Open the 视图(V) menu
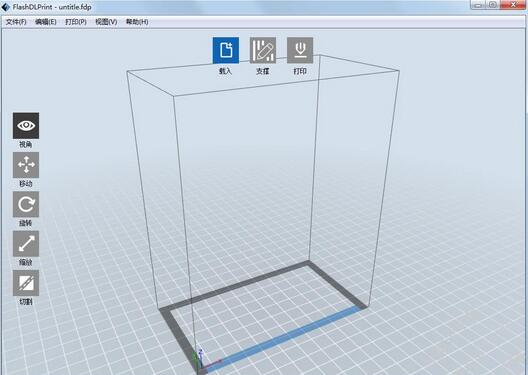This screenshot has height=375, width=528. click(106, 22)
